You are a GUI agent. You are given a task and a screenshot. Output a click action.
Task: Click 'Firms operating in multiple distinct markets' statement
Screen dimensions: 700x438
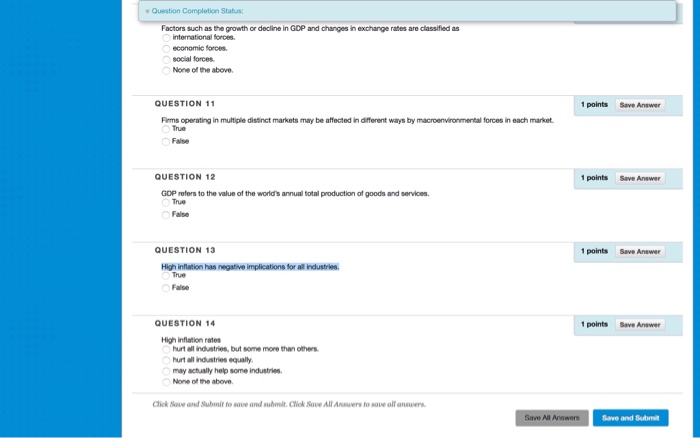(357, 120)
